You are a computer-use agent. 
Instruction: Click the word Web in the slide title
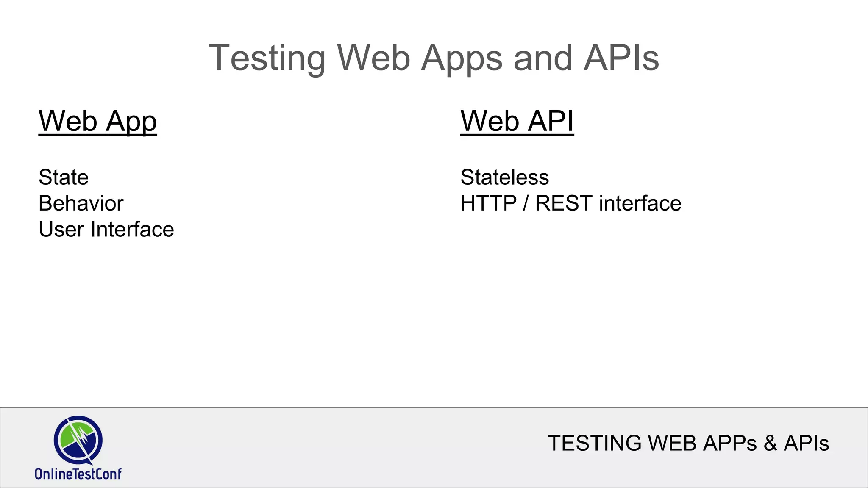tap(373, 58)
